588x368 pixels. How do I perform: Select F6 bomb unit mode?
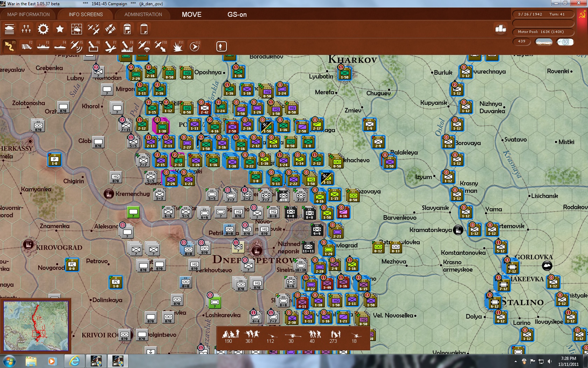93,46
